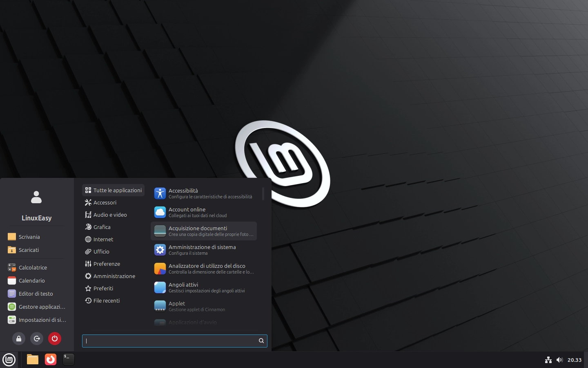This screenshot has height=368, width=588.
Task: Select the Audio e video category
Action: point(114,215)
